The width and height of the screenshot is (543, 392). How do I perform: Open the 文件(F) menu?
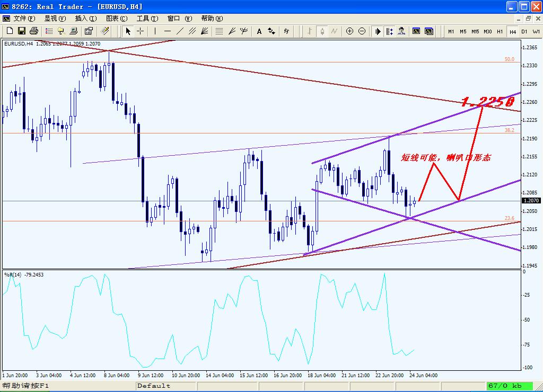[x=24, y=19]
